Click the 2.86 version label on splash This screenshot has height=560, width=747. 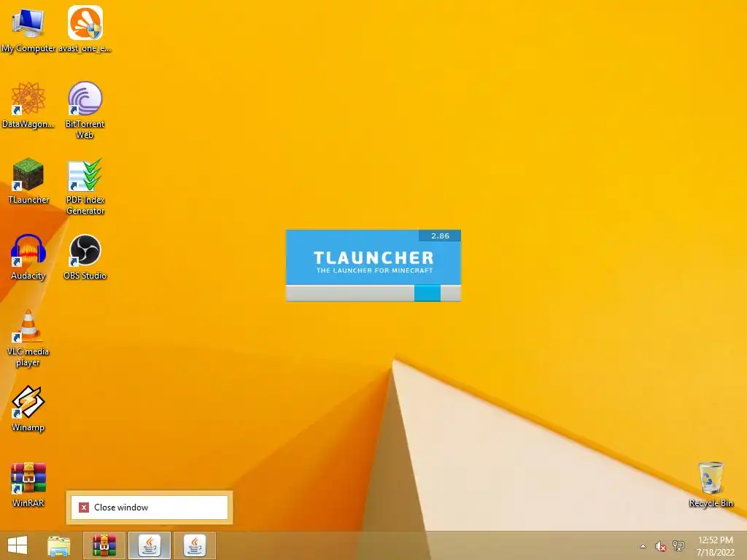click(x=440, y=236)
